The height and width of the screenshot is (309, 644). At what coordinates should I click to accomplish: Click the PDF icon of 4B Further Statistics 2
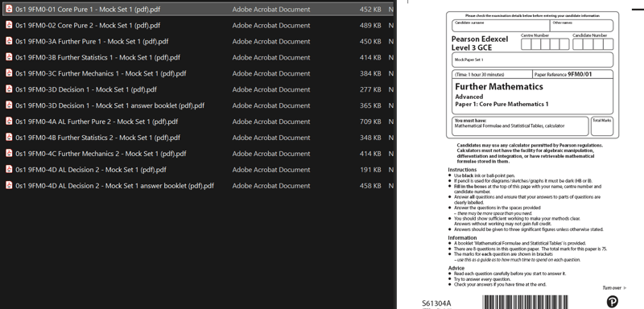[9, 138]
